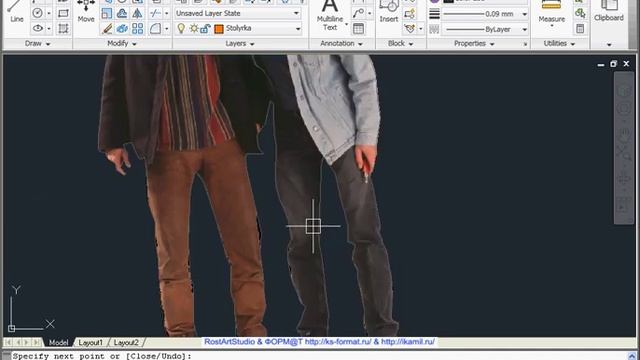Open the Measure tool
This screenshot has height=360, width=640.
coord(551,12)
